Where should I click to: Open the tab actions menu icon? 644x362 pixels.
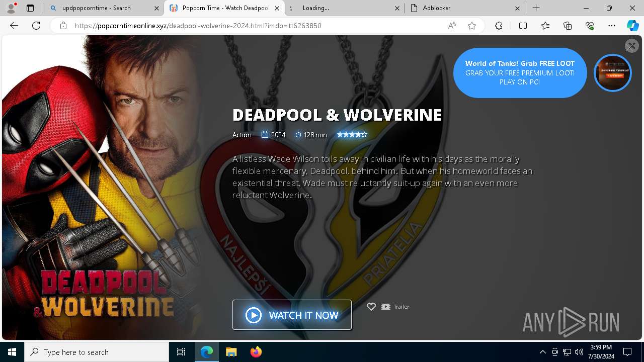[30, 8]
